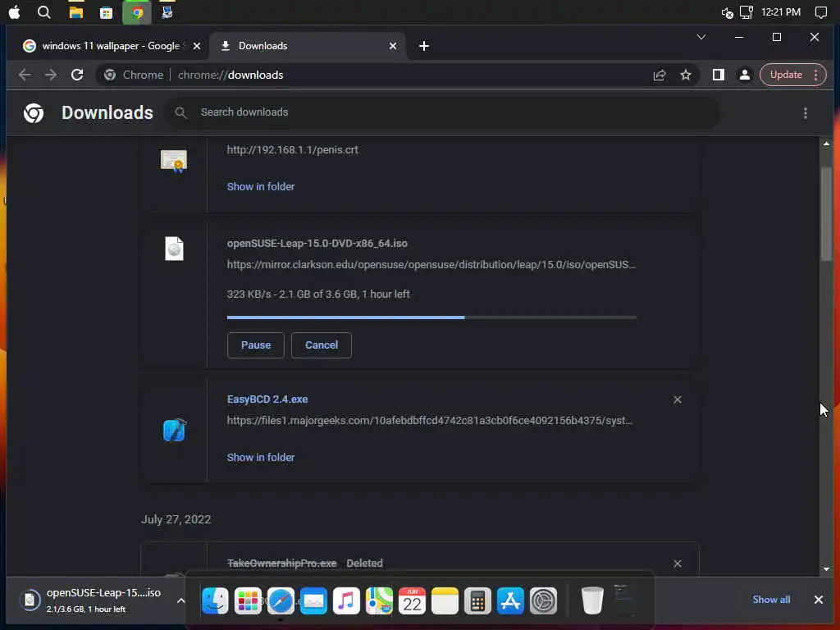Go back to the previous page

25,75
